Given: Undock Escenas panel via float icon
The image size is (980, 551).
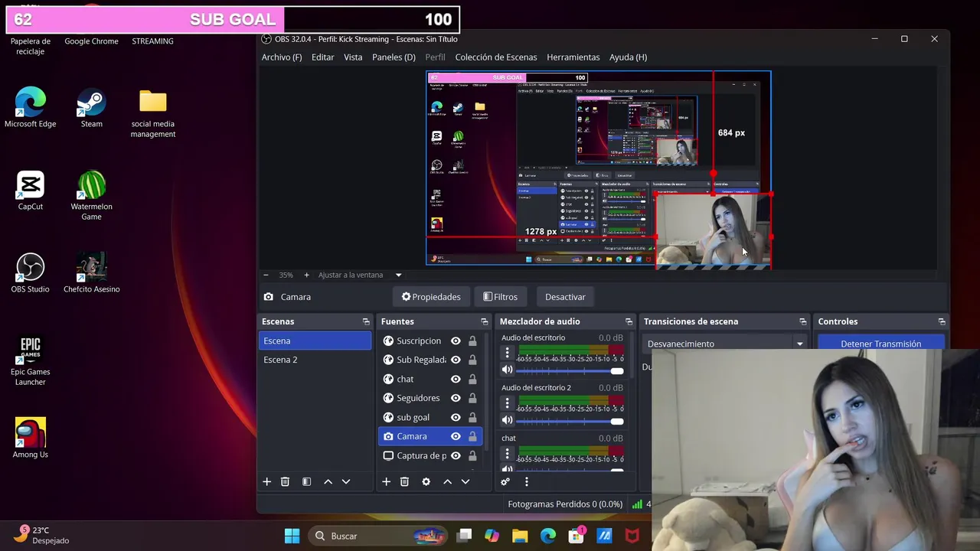Looking at the screenshot, I should pyautogui.click(x=366, y=321).
